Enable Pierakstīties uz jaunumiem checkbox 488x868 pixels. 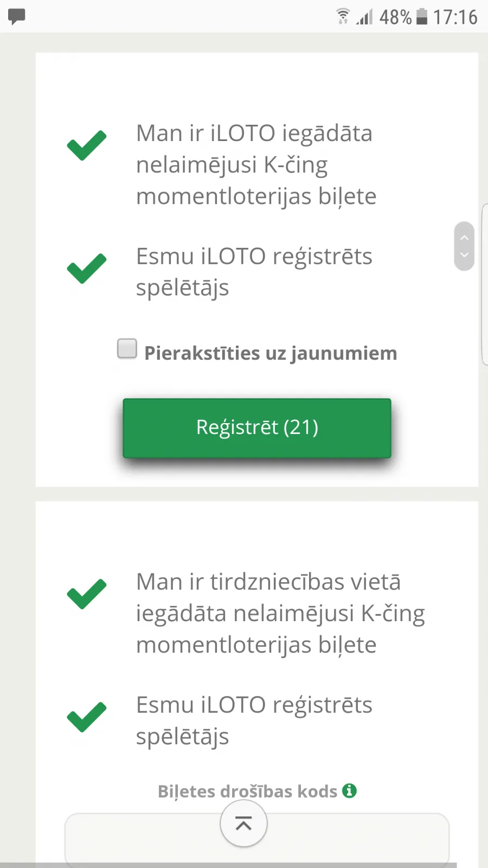(127, 348)
